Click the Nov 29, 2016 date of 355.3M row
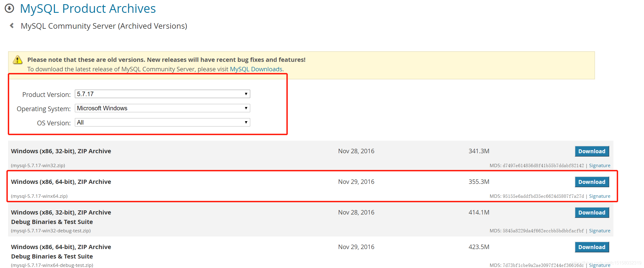The image size is (644, 268). pos(356,182)
